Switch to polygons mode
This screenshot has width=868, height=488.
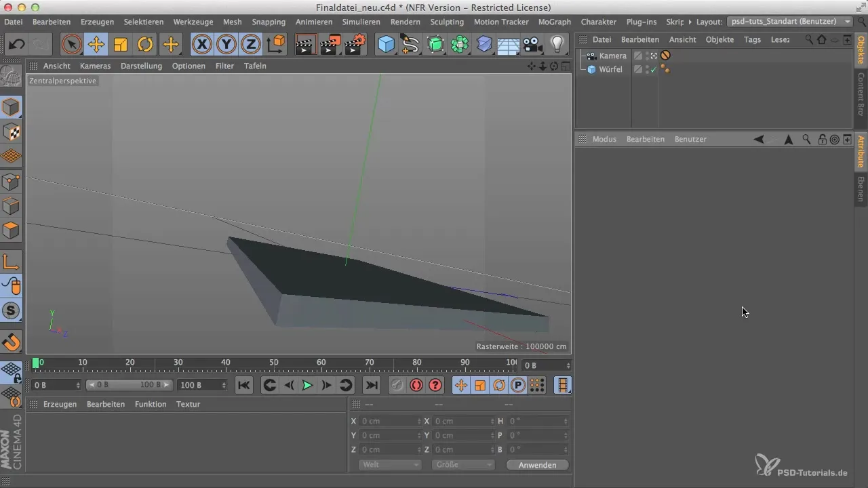[x=11, y=230]
